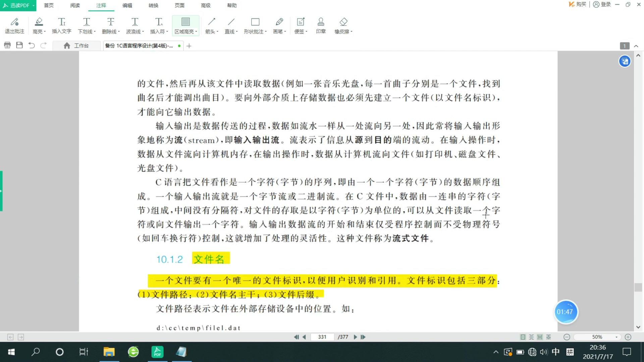Choose the 区域高亮 area highlight tool
Viewport: 644px width, 362px height.
click(x=185, y=23)
